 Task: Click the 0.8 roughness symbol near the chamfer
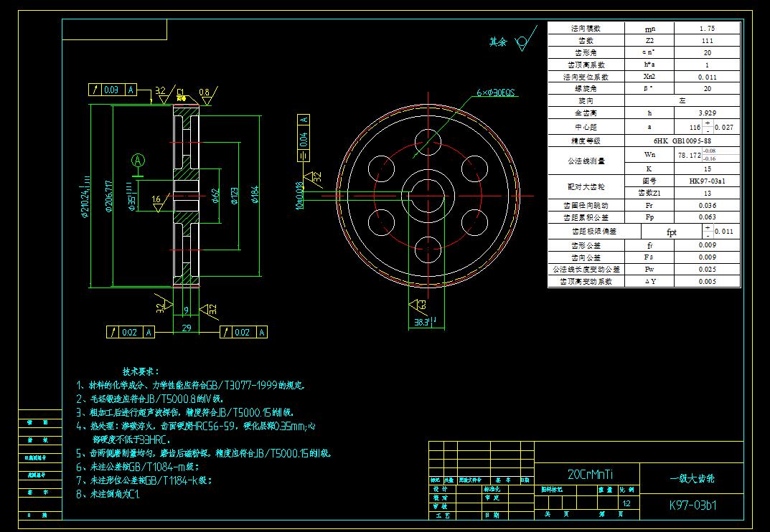[205, 92]
